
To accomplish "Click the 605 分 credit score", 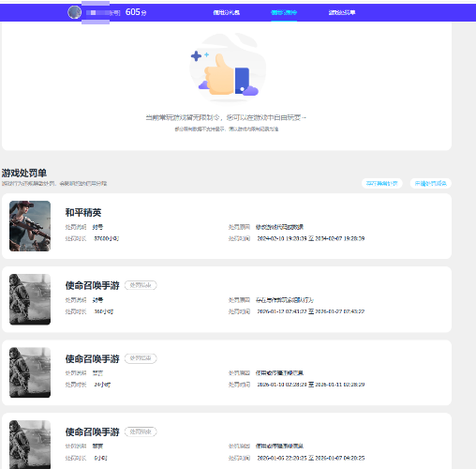I will pyautogui.click(x=136, y=12).
